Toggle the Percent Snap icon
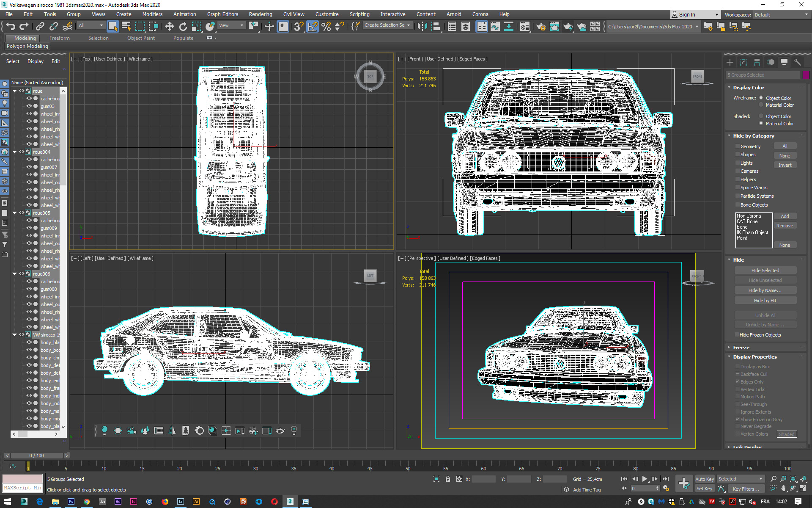Image resolution: width=812 pixels, height=508 pixels. tap(326, 27)
